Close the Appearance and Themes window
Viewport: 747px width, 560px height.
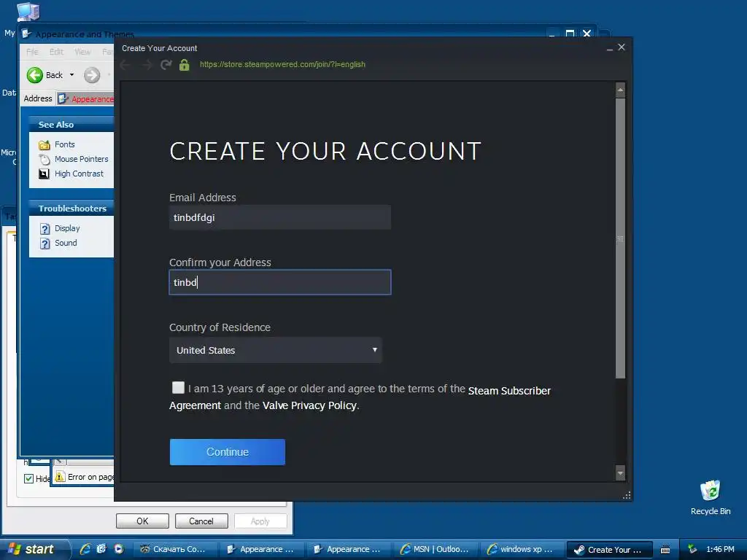point(587,34)
